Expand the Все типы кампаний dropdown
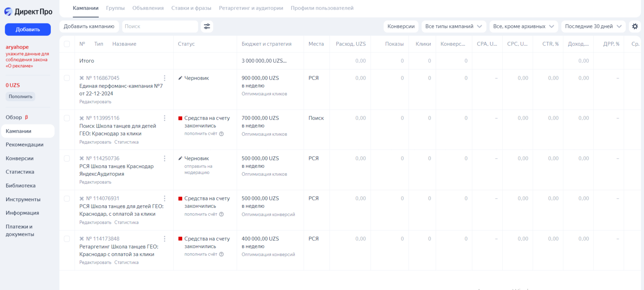 point(453,27)
